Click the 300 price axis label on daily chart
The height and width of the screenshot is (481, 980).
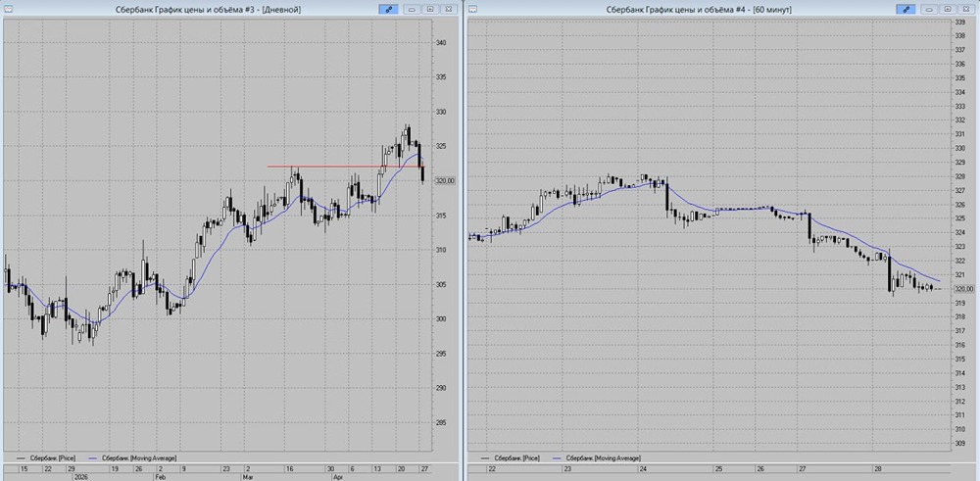pos(441,319)
